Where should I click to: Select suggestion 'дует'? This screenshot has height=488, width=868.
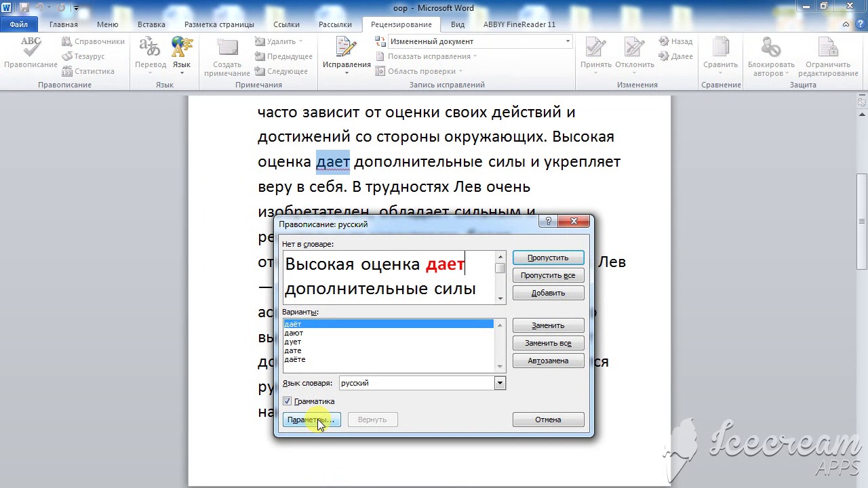[389, 342]
